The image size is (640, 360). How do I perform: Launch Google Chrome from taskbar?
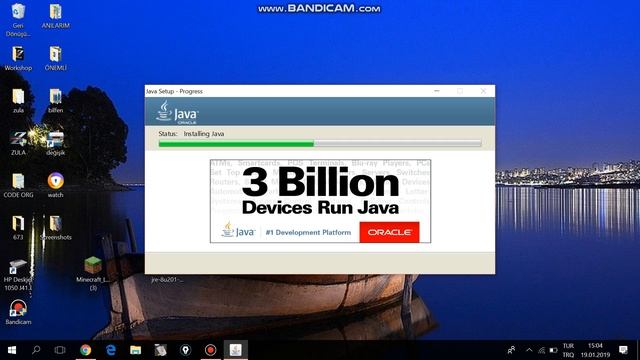[85, 350]
